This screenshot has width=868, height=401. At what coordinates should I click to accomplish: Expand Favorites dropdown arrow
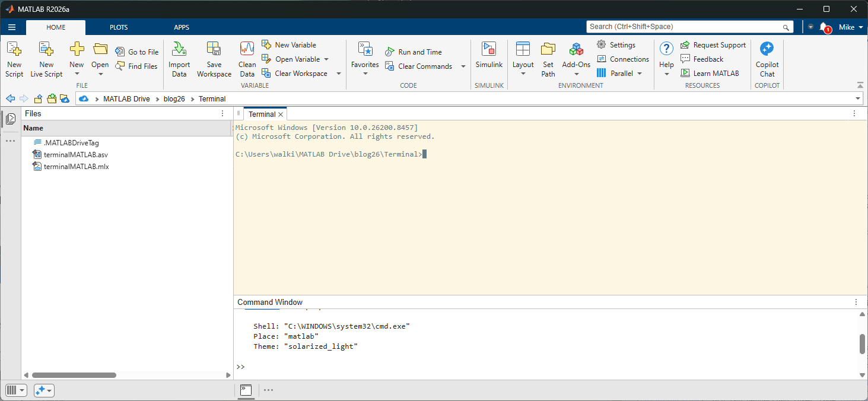click(x=365, y=74)
